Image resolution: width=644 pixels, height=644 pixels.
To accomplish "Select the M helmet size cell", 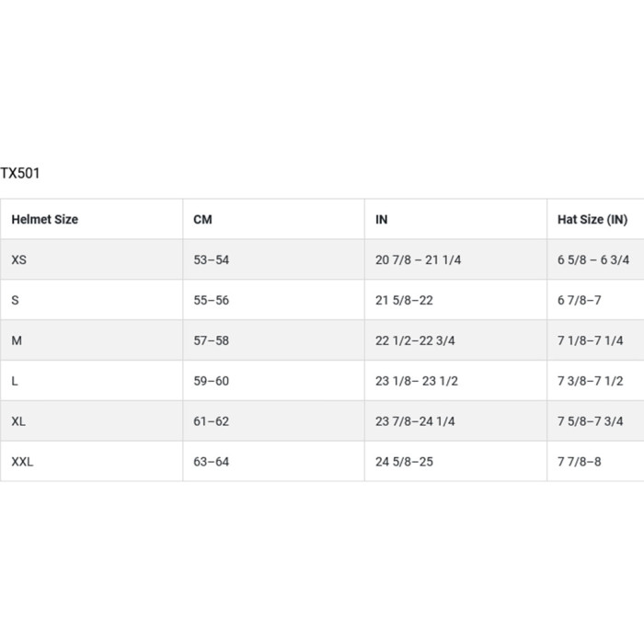I will (17, 340).
